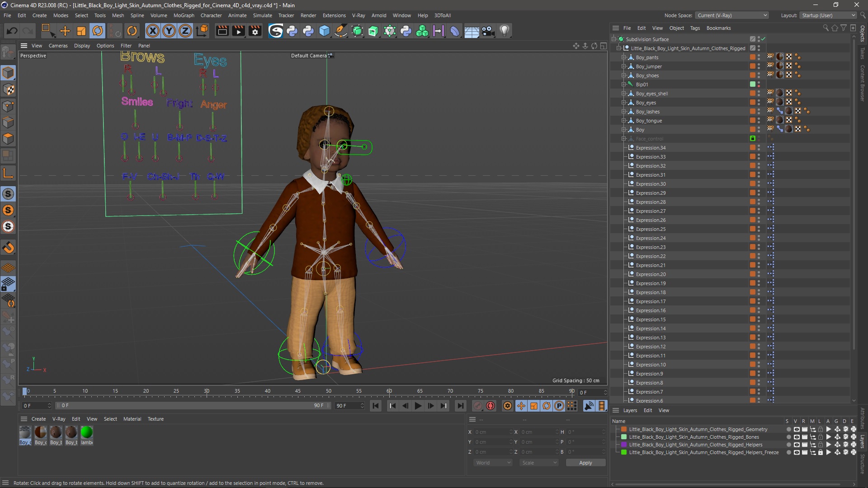The image size is (868, 488).
Task: Open the Simulate menu
Action: [x=262, y=15]
